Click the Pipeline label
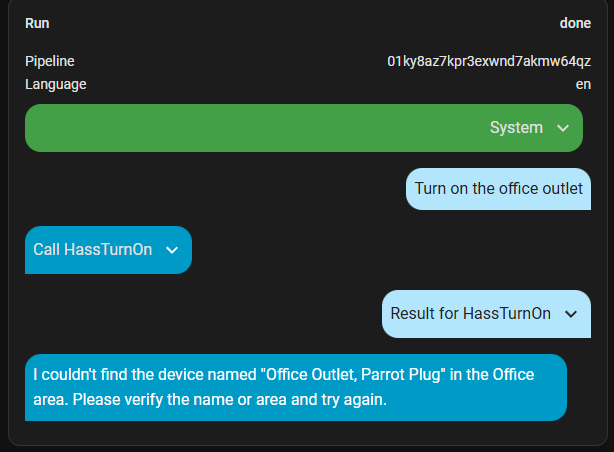614x452 pixels. click(x=50, y=61)
